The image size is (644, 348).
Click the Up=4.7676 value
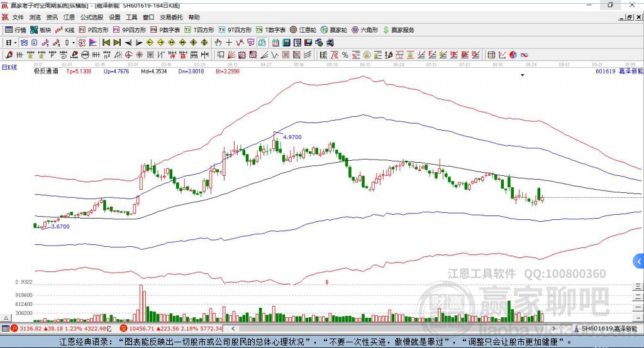point(116,71)
